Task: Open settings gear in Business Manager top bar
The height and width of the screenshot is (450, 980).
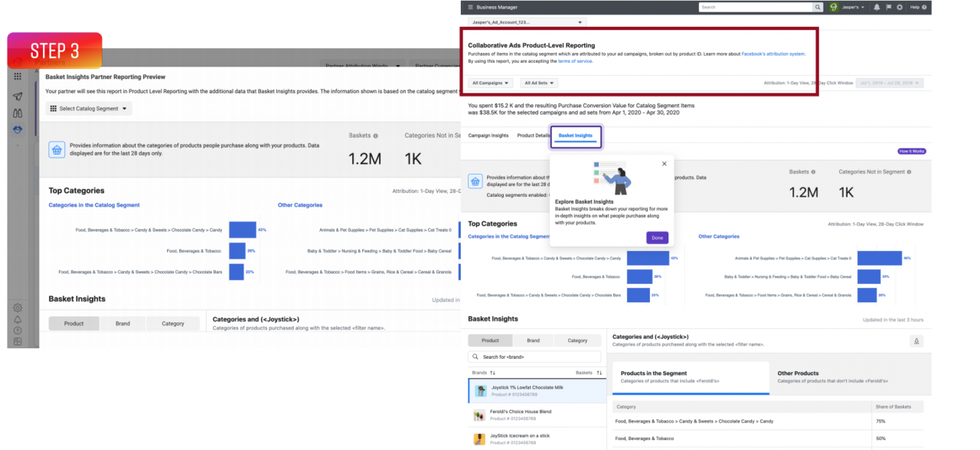Action: [x=900, y=7]
